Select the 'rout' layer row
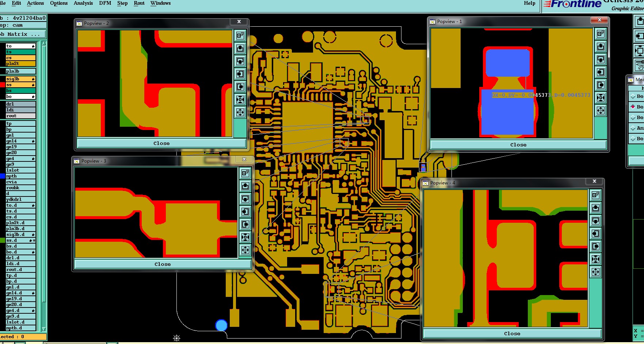 20,116
